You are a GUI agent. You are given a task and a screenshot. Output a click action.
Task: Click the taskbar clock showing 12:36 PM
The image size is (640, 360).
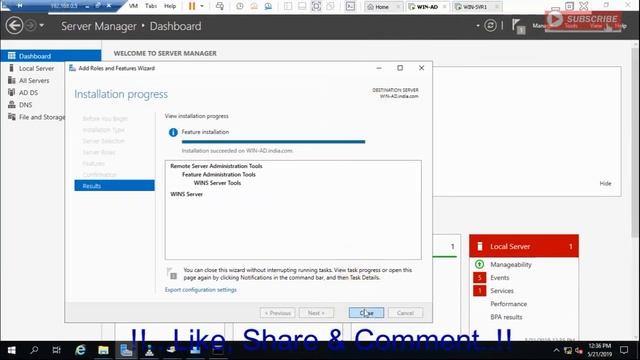point(599,350)
